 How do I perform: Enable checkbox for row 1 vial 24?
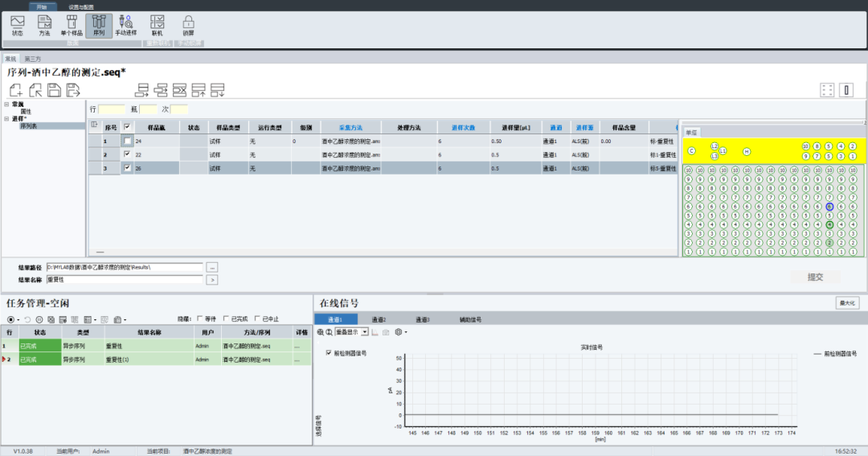pyautogui.click(x=127, y=141)
